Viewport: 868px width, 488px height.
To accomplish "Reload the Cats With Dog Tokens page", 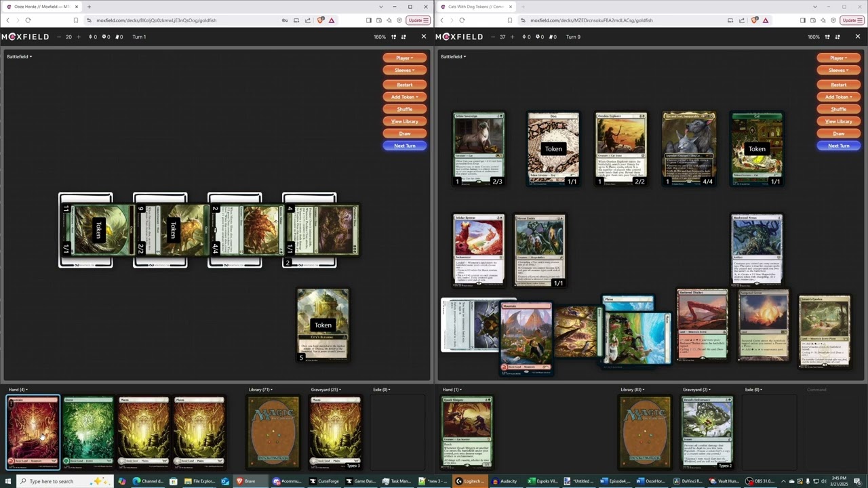I will point(462,20).
